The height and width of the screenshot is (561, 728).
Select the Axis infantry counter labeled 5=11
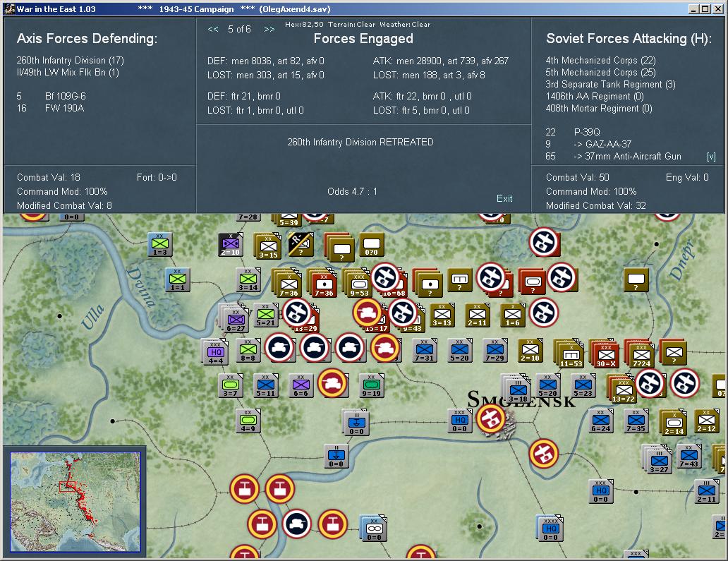point(265,386)
